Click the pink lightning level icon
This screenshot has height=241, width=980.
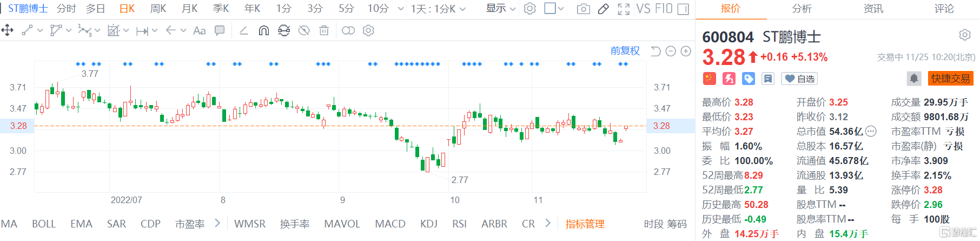click(729, 79)
